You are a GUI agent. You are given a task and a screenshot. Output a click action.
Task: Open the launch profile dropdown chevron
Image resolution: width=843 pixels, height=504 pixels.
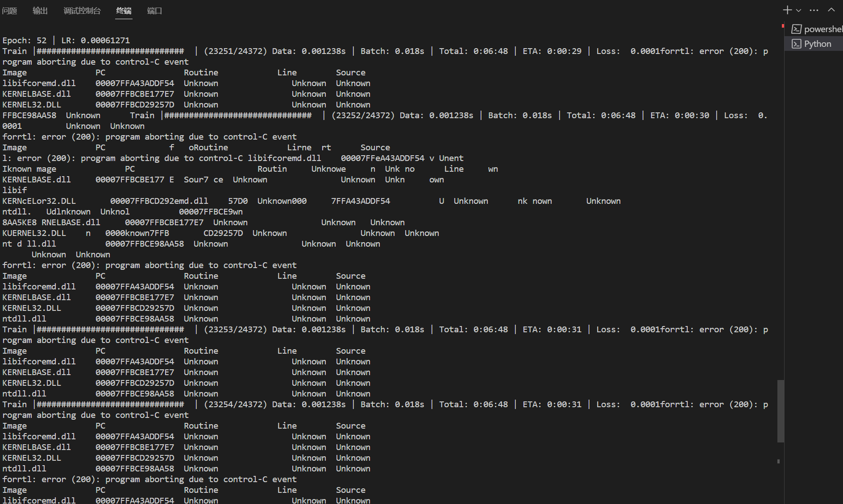coord(798,10)
